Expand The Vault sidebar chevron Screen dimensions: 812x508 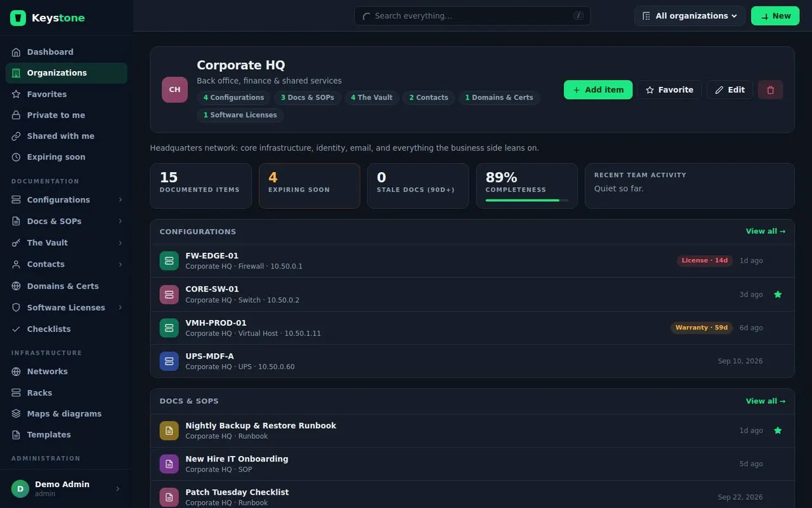click(x=121, y=243)
